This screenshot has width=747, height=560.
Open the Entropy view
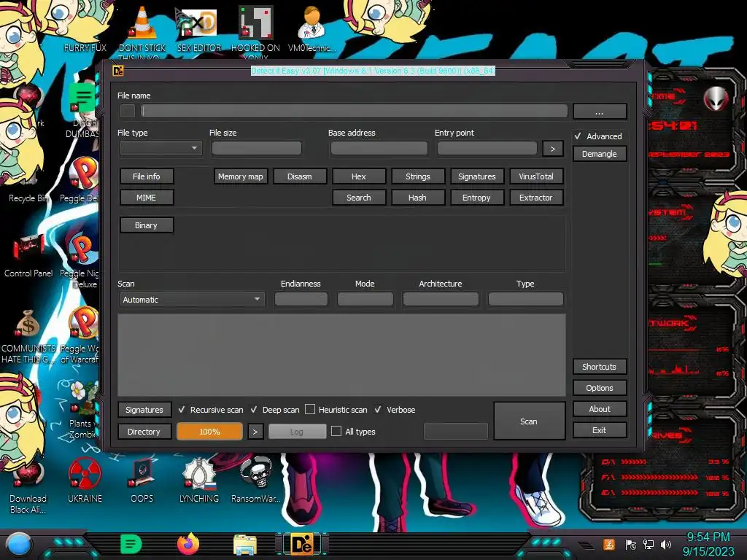pos(477,198)
